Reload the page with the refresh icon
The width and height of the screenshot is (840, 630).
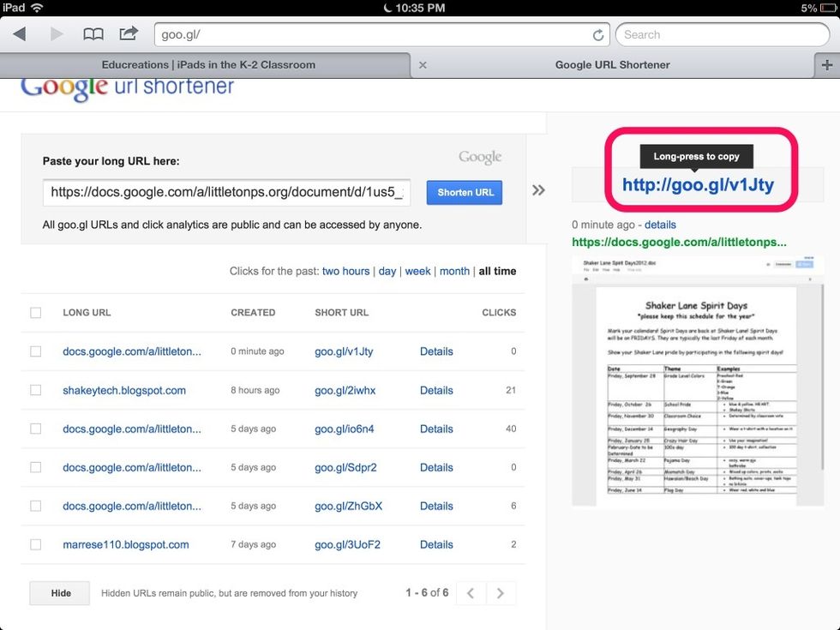[598, 35]
